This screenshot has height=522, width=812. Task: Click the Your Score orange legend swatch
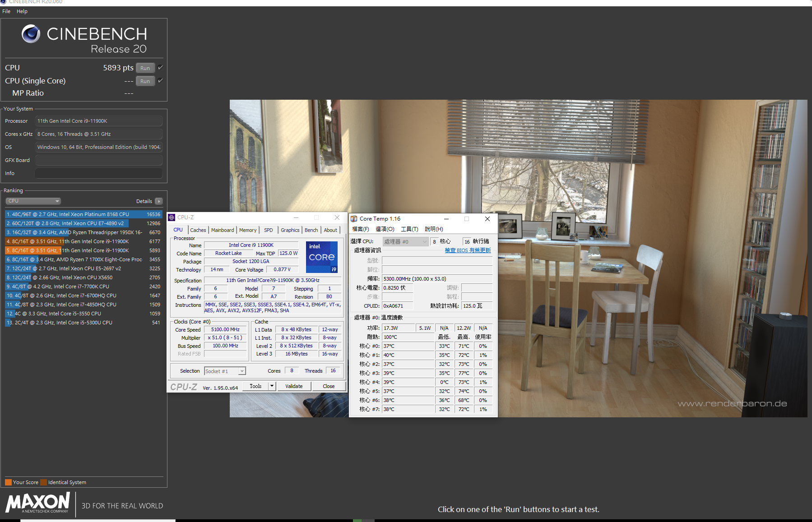8,482
